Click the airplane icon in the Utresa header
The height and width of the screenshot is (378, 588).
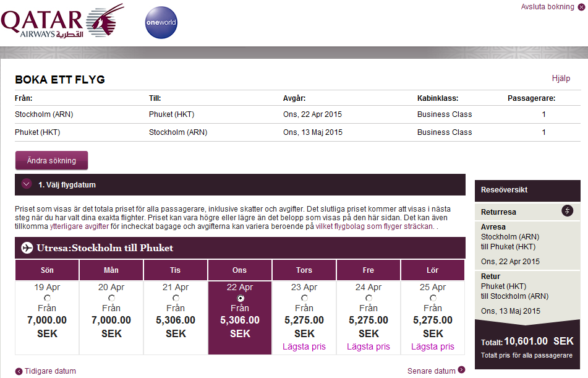pos(27,248)
